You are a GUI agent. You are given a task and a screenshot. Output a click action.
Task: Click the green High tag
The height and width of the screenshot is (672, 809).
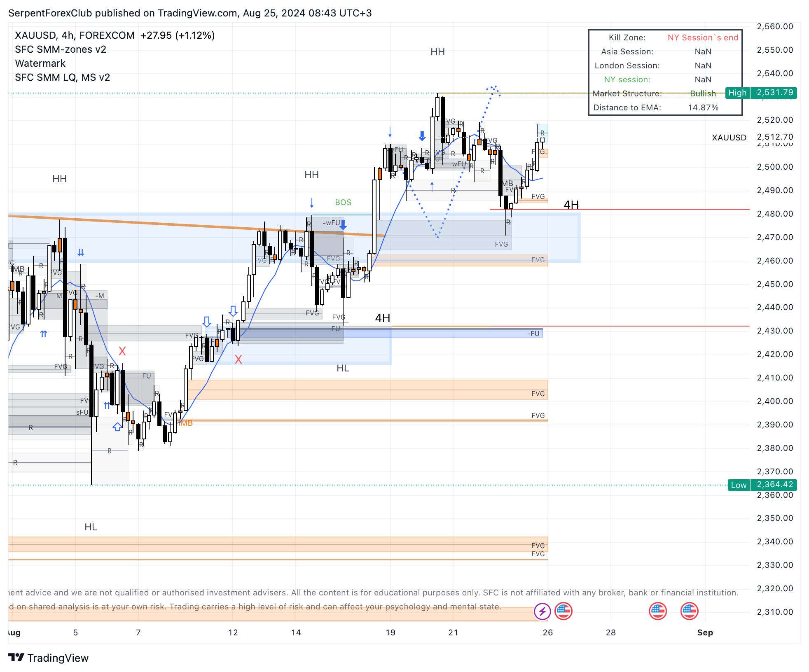[737, 93]
